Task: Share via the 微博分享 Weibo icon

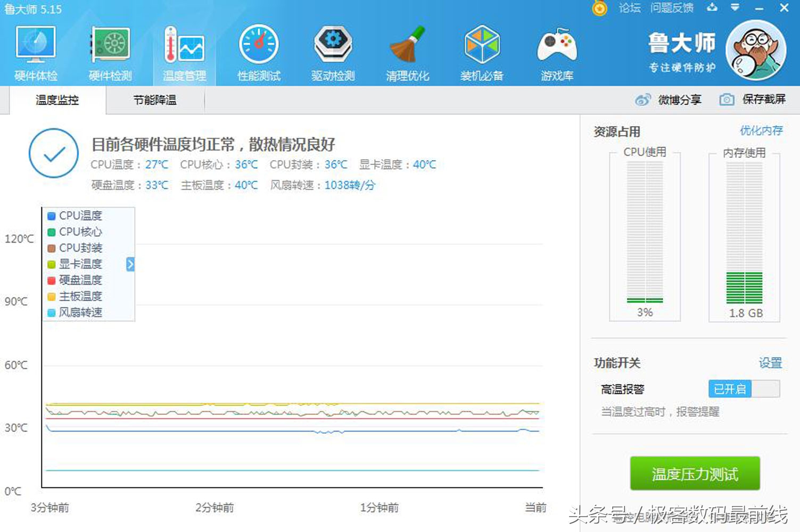Action: 643,99
